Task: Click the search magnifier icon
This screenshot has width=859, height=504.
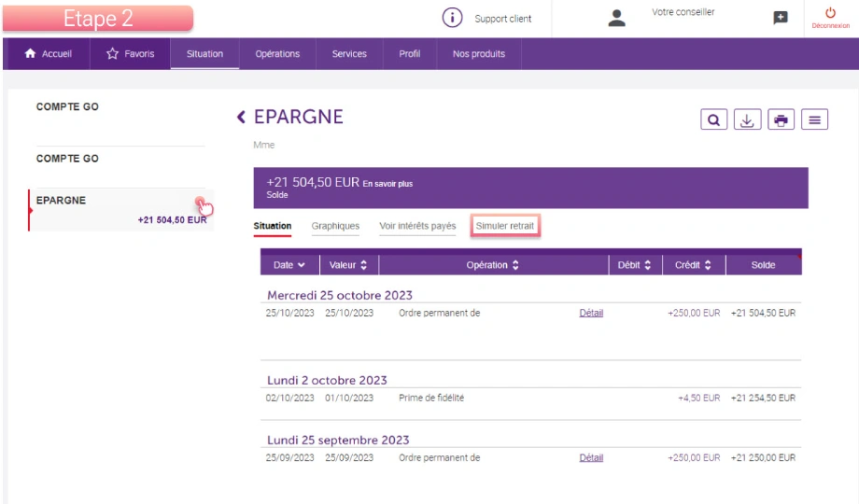Action: [x=714, y=119]
